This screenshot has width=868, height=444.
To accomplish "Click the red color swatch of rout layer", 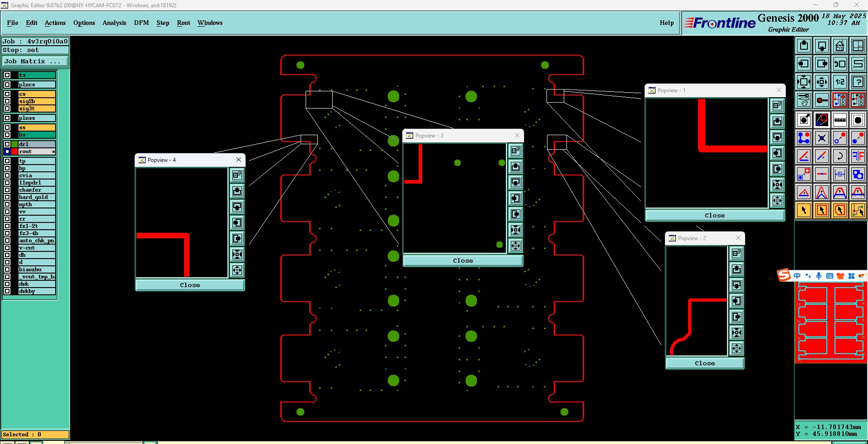I will (x=14, y=151).
